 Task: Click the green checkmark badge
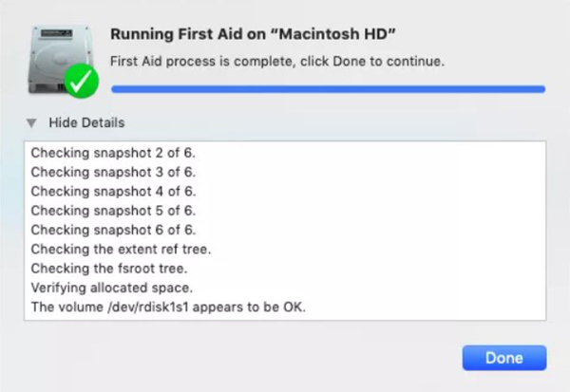[82, 81]
